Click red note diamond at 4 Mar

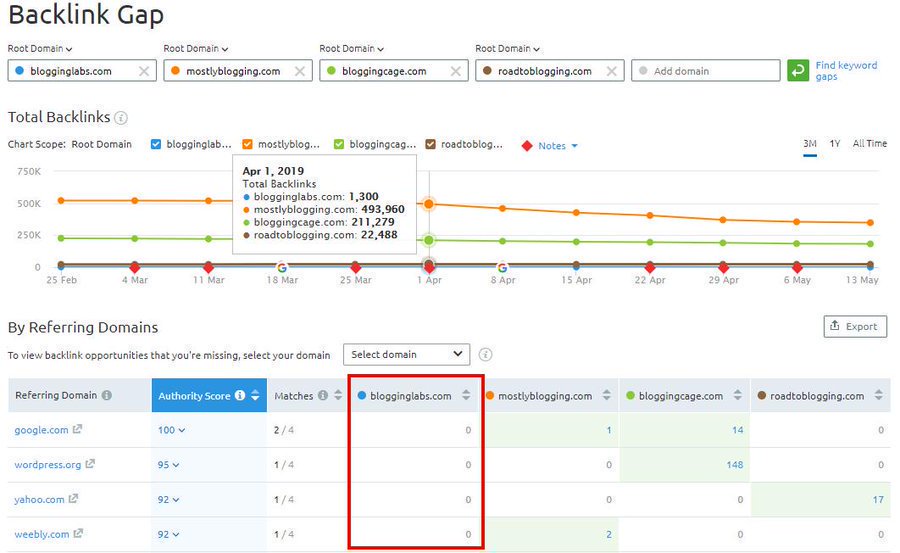[135, 268]
